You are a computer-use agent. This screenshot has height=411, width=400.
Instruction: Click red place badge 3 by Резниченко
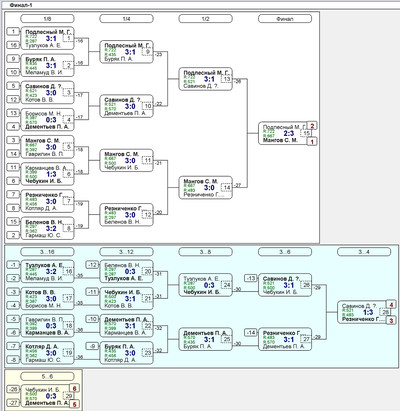tap(391, 320)
